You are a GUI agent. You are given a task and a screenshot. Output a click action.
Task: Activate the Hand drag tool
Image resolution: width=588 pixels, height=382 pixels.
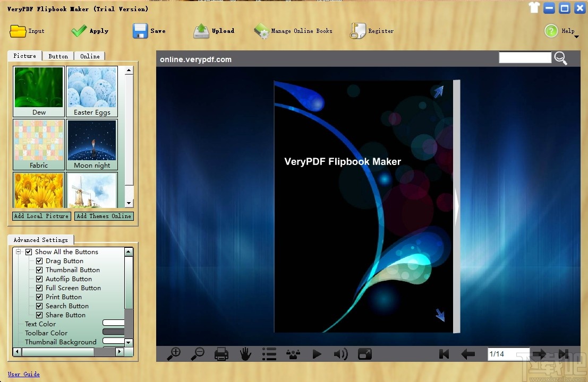[x=245, y=353]
